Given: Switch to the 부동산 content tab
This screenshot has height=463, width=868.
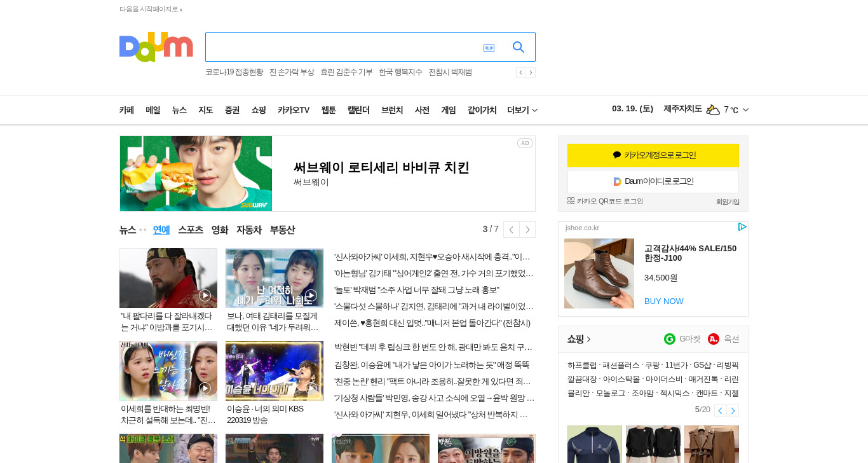Looking at the screenshot, I should [282, 230].
